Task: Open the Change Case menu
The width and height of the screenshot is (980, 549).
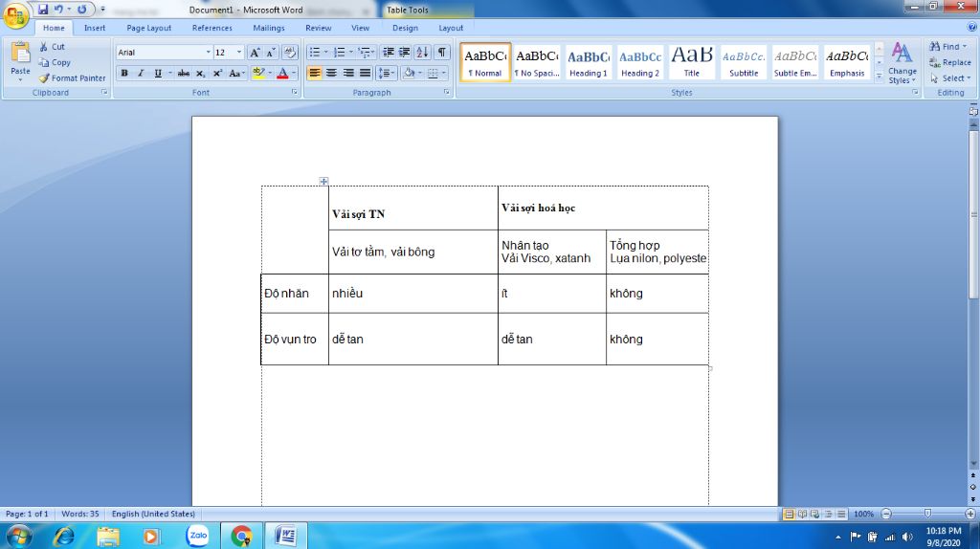Action: click(x=236, y=73)
